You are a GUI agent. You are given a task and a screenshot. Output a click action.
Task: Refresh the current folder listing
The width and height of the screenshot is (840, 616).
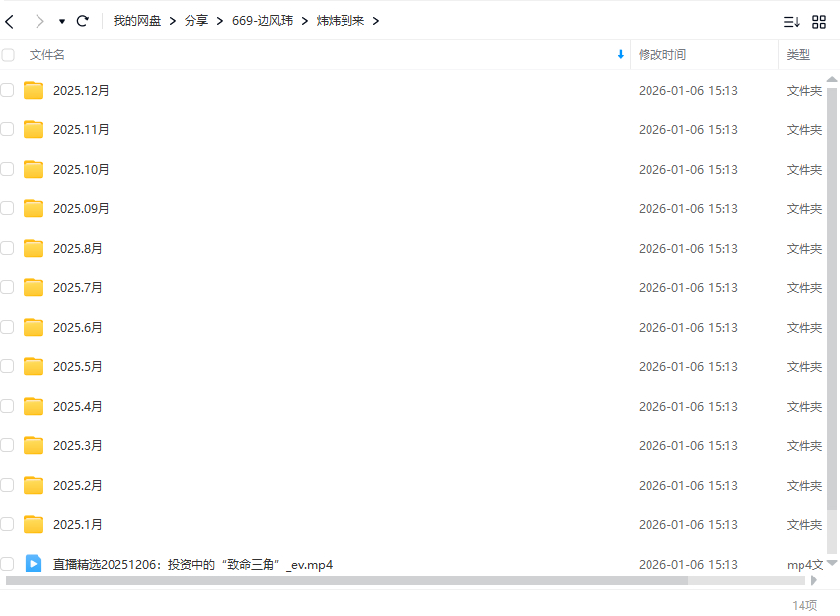(x=83, y=21)
